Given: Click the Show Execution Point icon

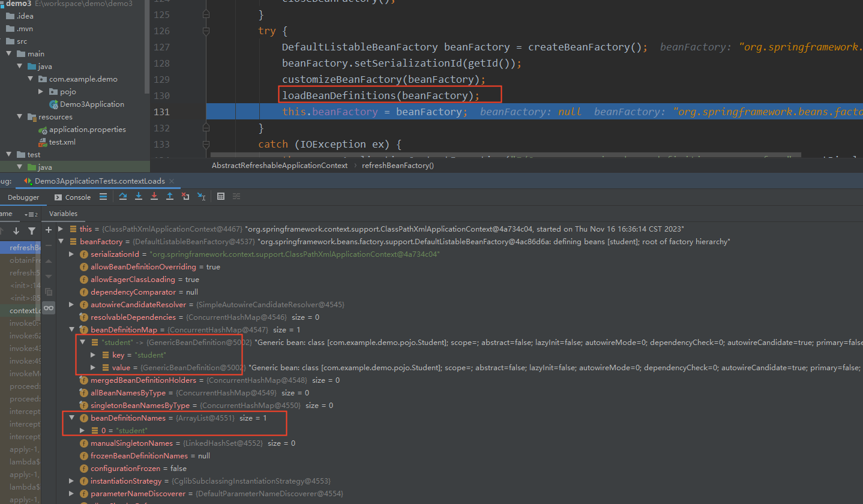Looking at the screenshot, I should [x=103, y=196].
